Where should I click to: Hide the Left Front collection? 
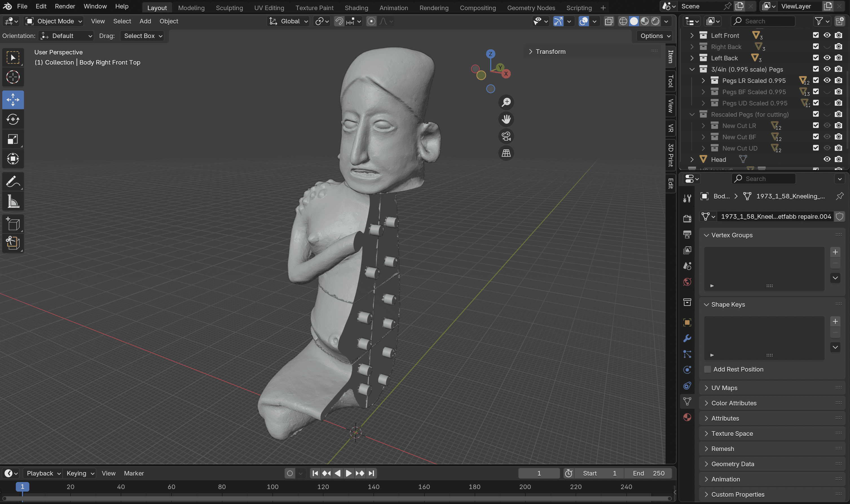(827, 35)
